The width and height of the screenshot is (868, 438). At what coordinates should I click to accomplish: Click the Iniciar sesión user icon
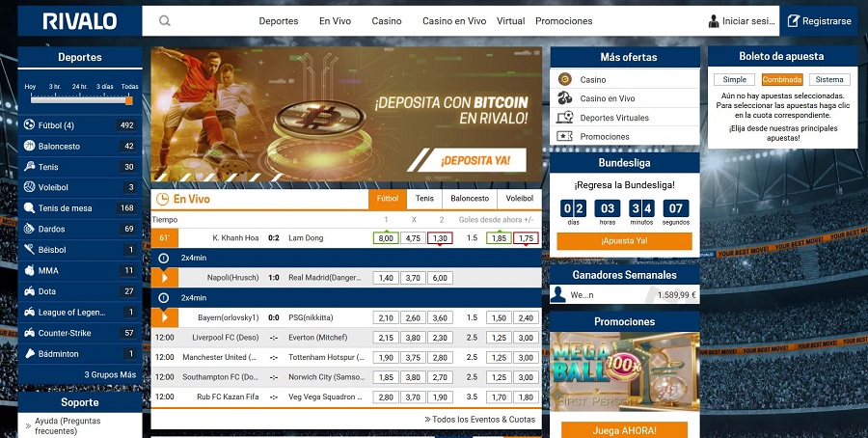coord(714,21)
